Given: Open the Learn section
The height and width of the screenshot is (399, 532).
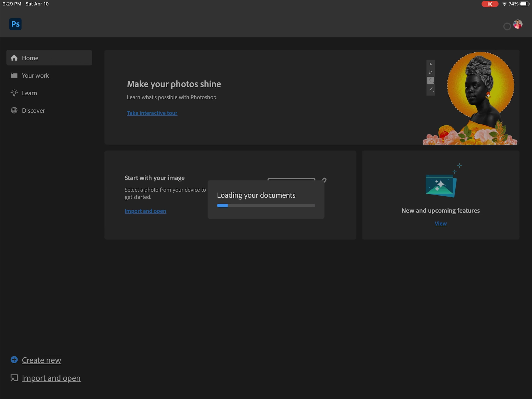Looking at the screenshot, I should 29,93.
